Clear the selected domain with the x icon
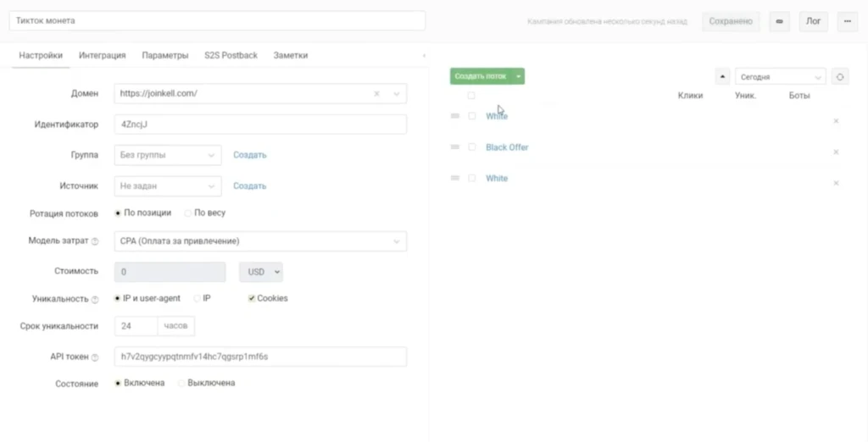The height and width of the screenshot is (442, 868). [376, 93]
